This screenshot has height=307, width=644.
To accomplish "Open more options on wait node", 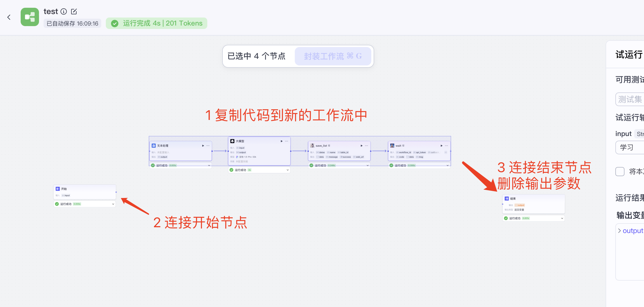I will point(446,146).
